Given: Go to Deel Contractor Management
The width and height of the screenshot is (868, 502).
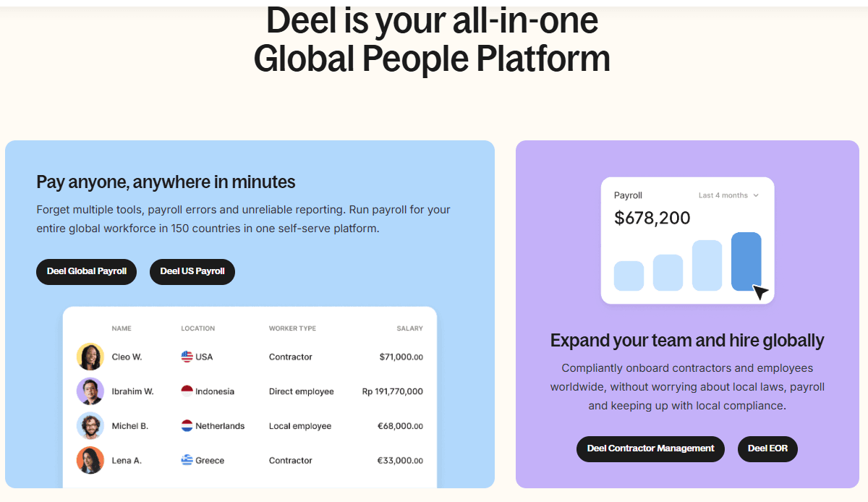Looking at the screenshot, I should (x=650, y=448).
